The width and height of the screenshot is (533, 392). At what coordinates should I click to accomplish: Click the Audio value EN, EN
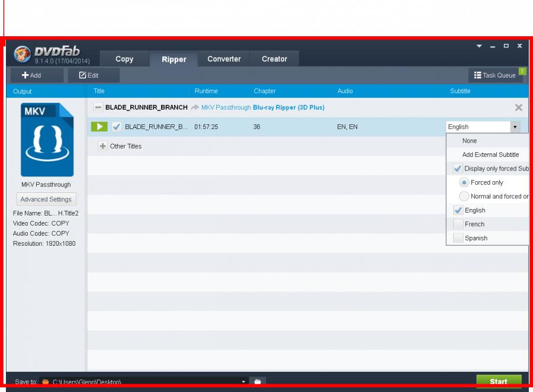(x=347, y=127)
